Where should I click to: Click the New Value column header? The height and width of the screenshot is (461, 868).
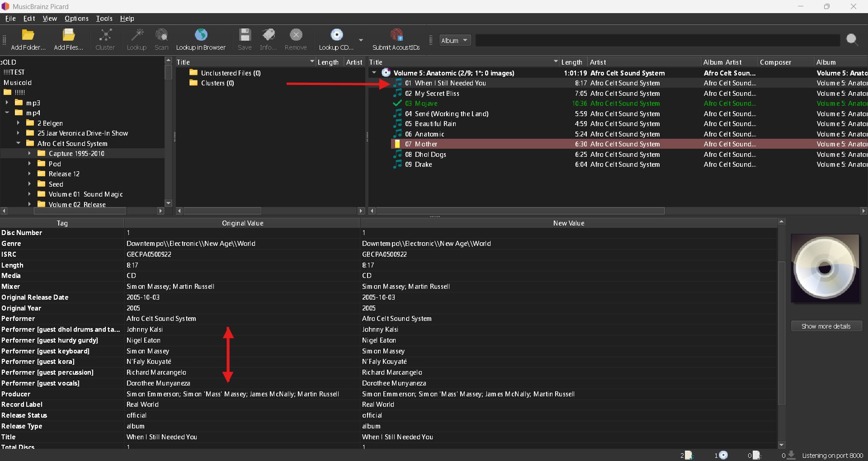point(569,223)
